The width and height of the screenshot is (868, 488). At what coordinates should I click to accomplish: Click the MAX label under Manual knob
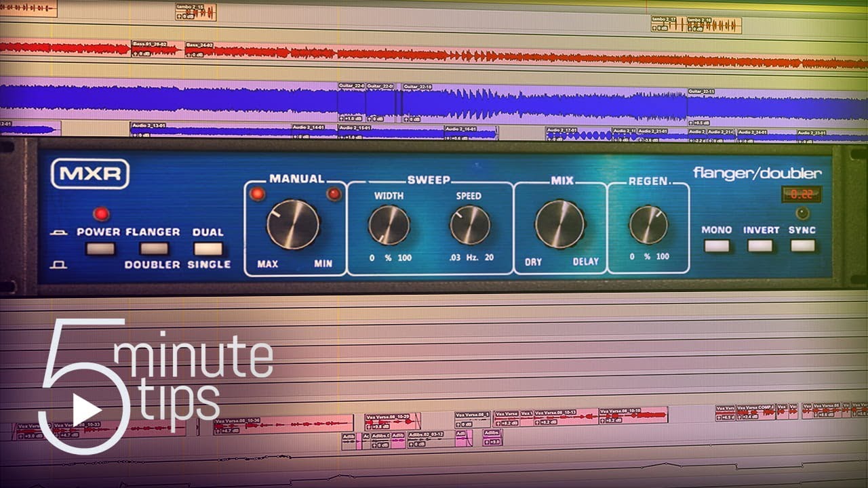tap(267, 264)
